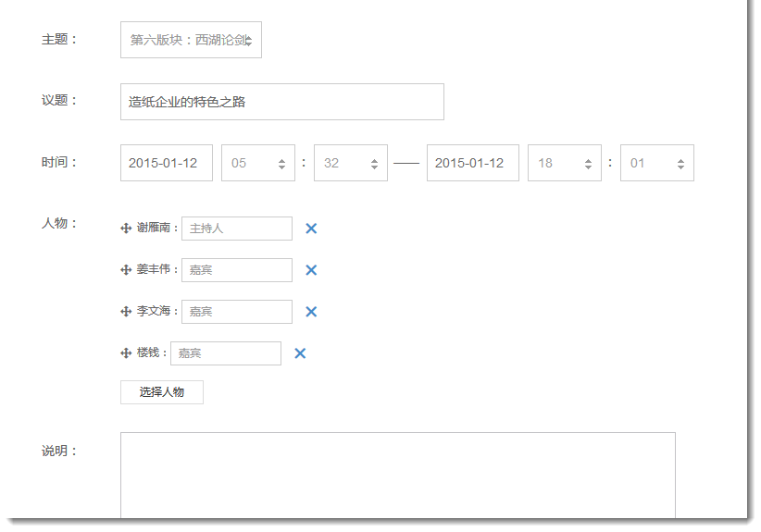Click the move handle beside 楼钱
761x532 pixels.
point(126,353)
